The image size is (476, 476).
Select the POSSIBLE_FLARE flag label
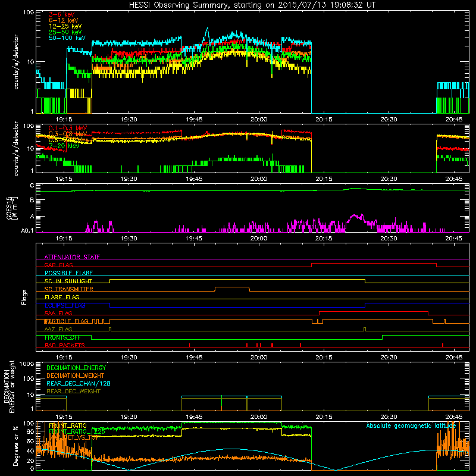coord(68,273)
